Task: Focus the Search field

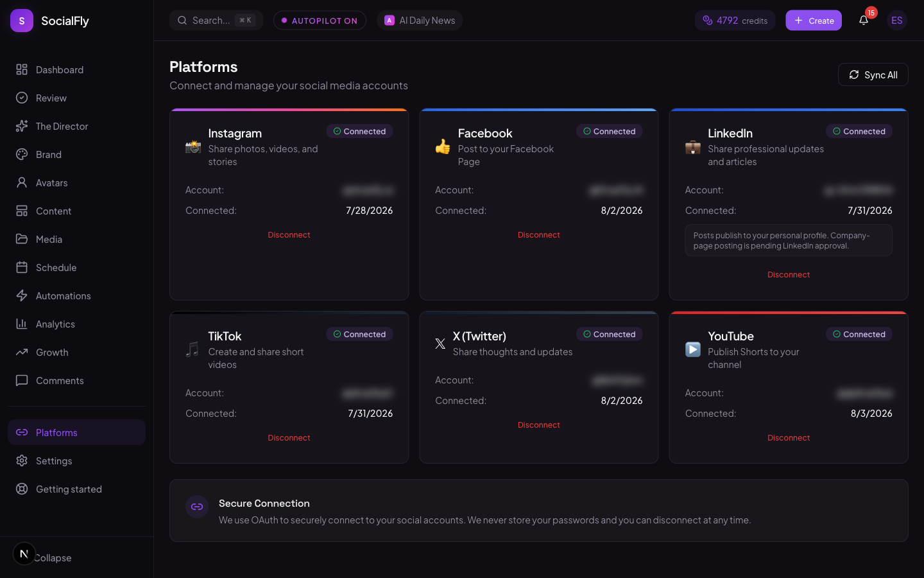Action: (x=216, y=21)
